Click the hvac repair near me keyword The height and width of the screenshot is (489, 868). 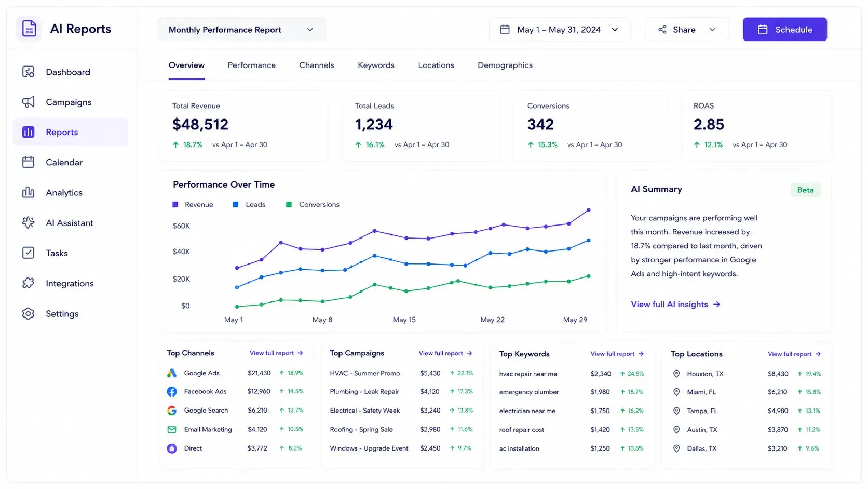[528, 374]
